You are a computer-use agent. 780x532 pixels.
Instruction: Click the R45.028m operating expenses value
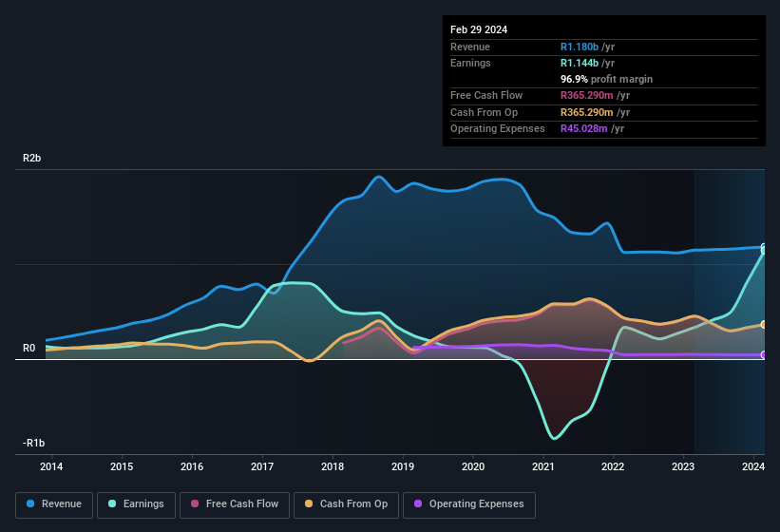click(x=584, y=129)
